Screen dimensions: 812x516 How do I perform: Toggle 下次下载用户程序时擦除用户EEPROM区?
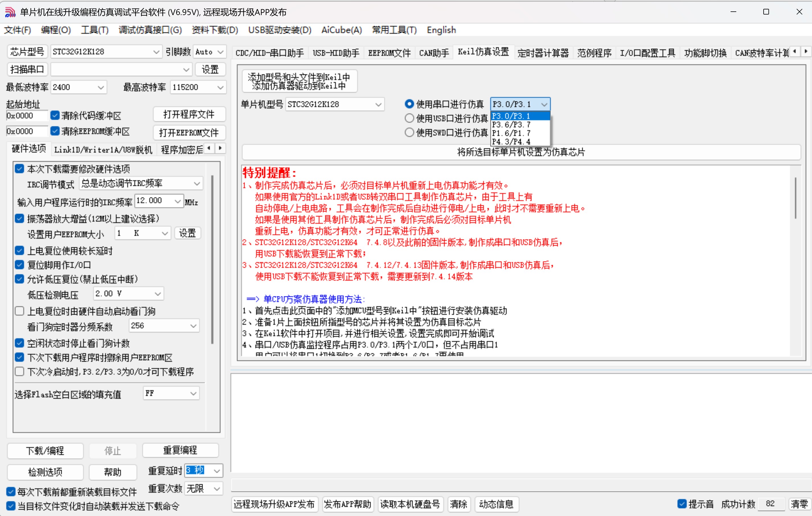pos(20,357)
